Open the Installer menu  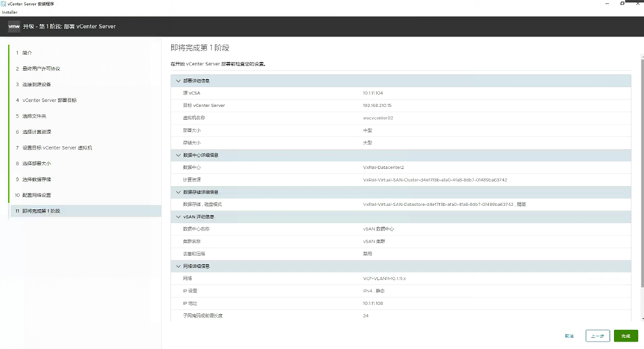[x=10, y=13]
